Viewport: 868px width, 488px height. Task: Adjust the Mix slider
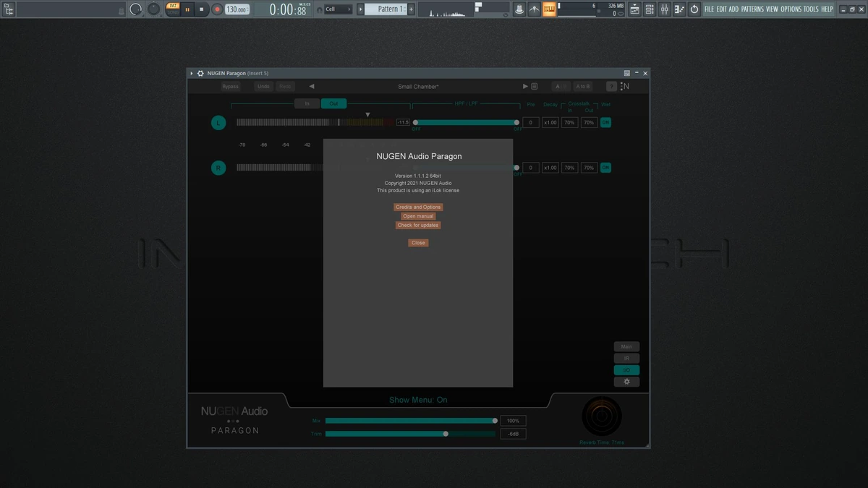(x=411, y=421)
